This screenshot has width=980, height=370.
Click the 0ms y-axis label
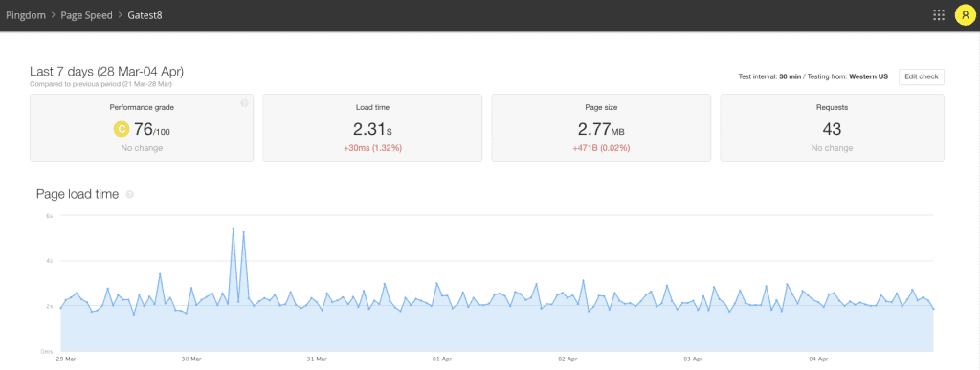48,352
